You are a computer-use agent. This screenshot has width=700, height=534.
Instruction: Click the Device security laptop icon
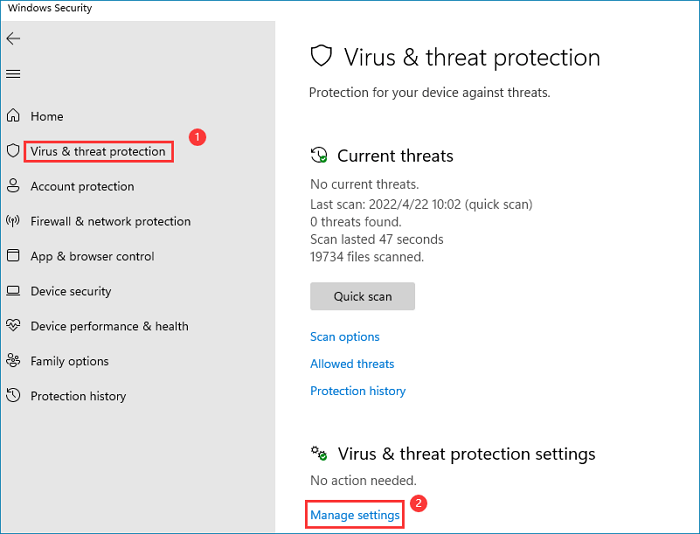pos(13,291)
